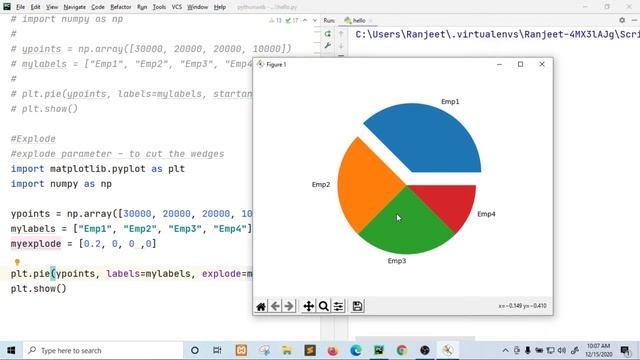Click plt.show() on the last code line
The image size is (640, 360).
38,289
